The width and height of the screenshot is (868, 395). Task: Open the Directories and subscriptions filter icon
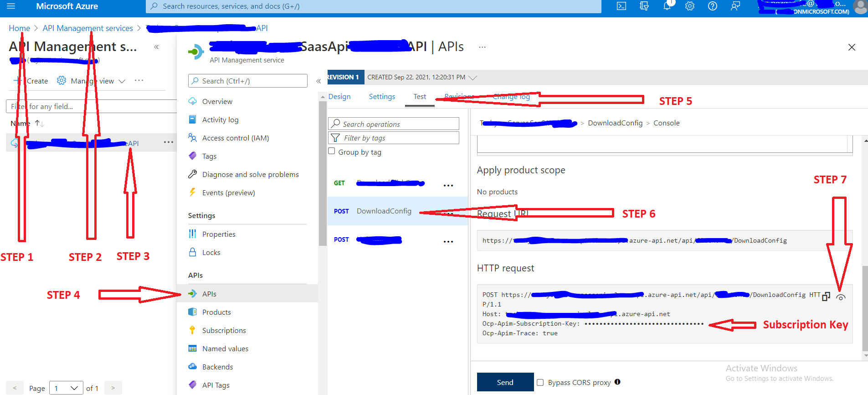pyautogui.click(x=644, y=6)
